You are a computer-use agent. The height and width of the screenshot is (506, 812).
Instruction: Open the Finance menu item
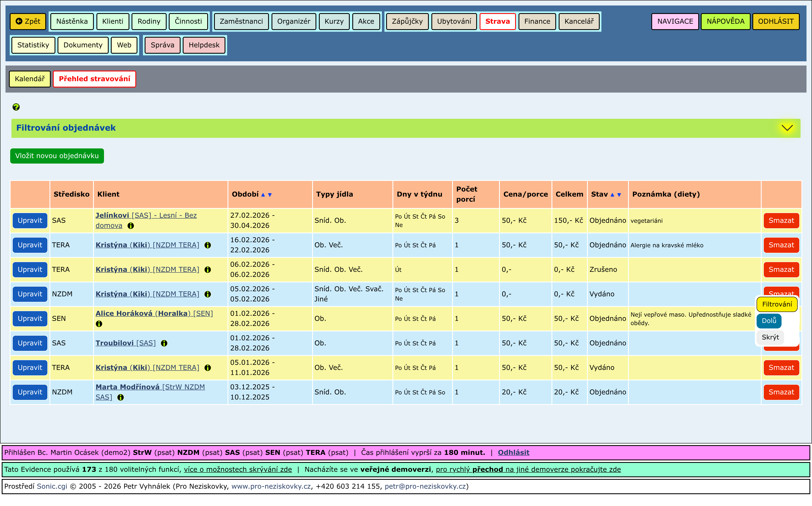(x=537, y=21)
